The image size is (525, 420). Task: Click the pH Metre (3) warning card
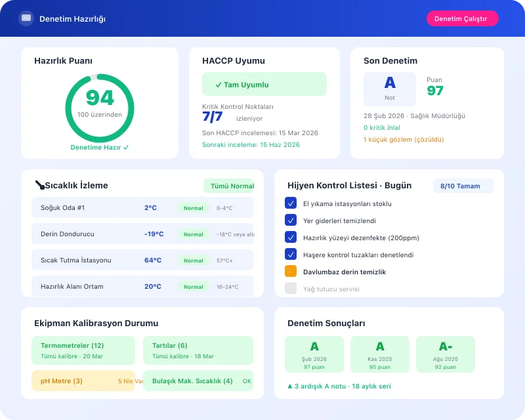coord(83,381)
